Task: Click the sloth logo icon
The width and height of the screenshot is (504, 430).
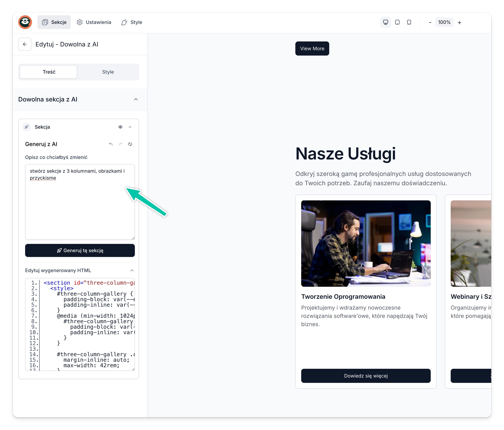Action: pyautogui.click(x=25, y=22)
